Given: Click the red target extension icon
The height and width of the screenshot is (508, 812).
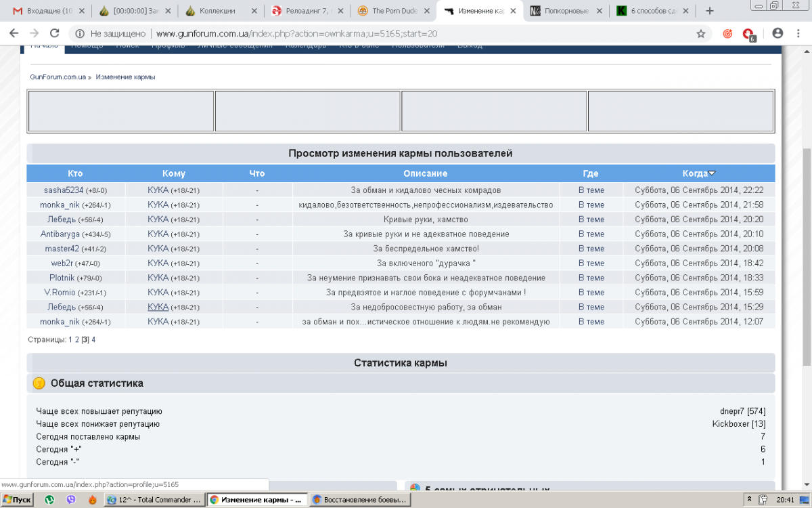Looking at the screenshot, I should coord(727,33).
